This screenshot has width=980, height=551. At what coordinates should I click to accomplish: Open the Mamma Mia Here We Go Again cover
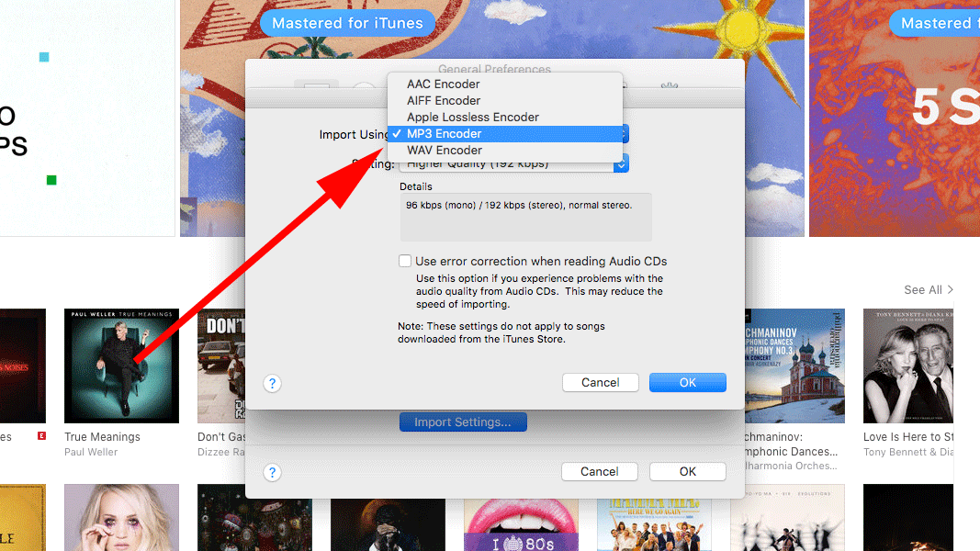[654, 524]
